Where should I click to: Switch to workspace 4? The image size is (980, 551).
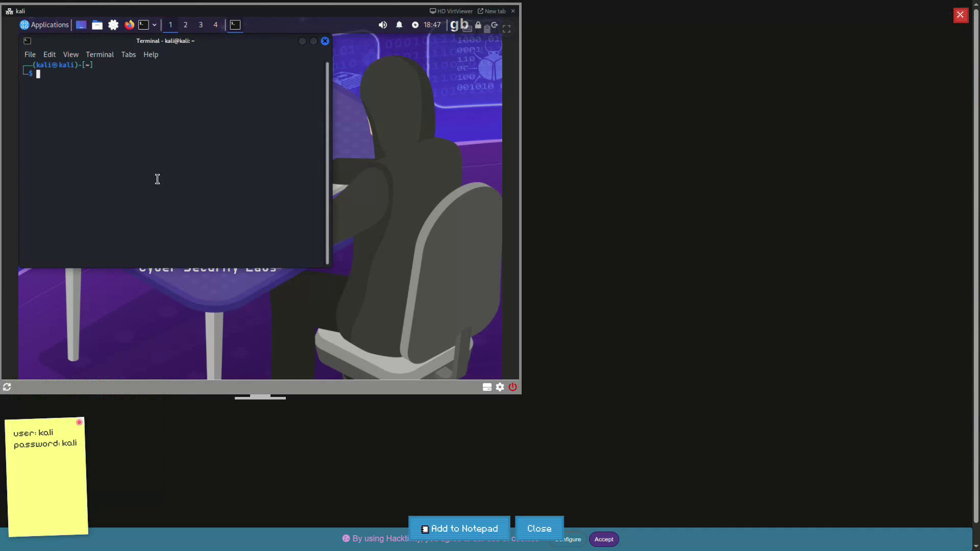pos(215,24)
